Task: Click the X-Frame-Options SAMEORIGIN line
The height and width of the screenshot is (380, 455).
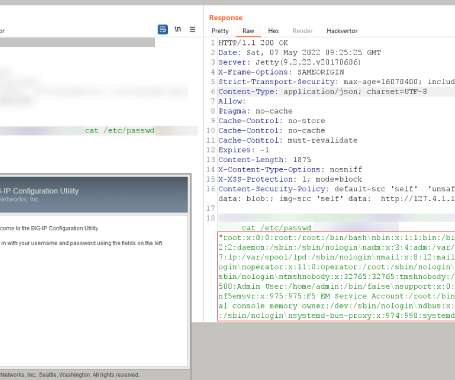Action: (281, 72)
